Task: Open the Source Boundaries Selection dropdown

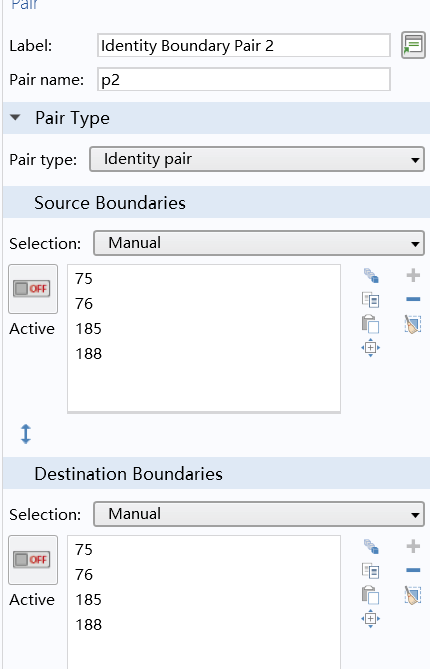Action: (x=259, y=243)
